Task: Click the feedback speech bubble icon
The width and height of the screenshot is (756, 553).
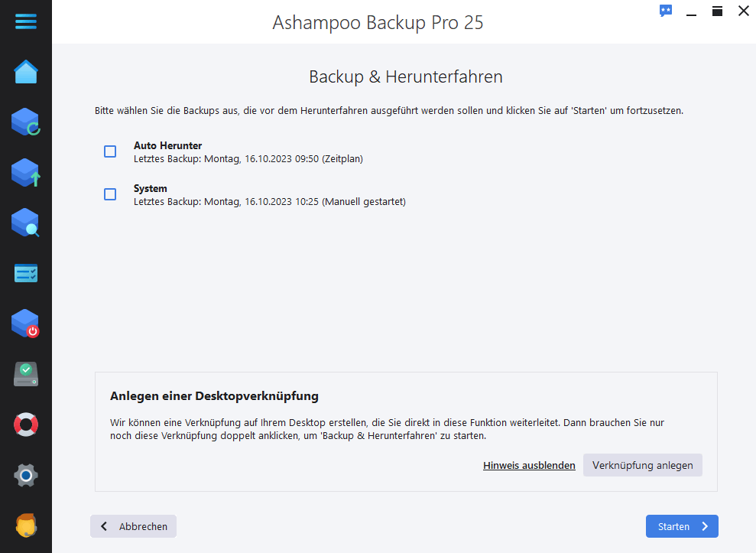Action: [665, 11]
